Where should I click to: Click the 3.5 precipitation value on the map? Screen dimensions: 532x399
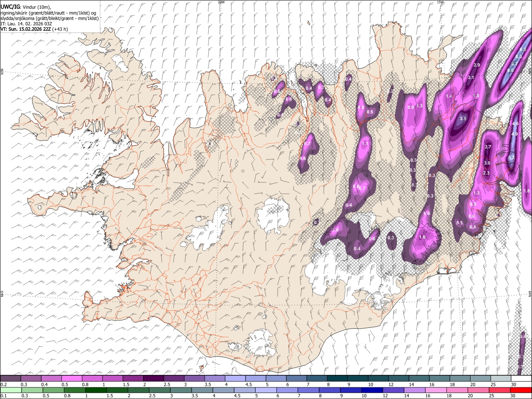point(463,118)
